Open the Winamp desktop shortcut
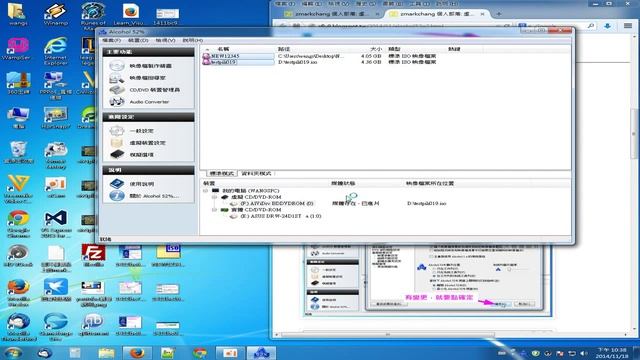This screenshot has width=640, height=360. click(56, 13)
